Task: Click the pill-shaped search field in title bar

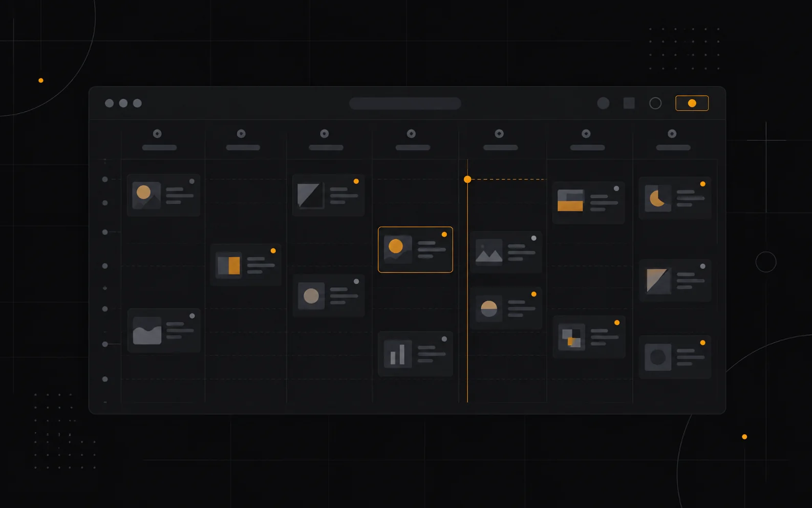Action: click(405, 103)
